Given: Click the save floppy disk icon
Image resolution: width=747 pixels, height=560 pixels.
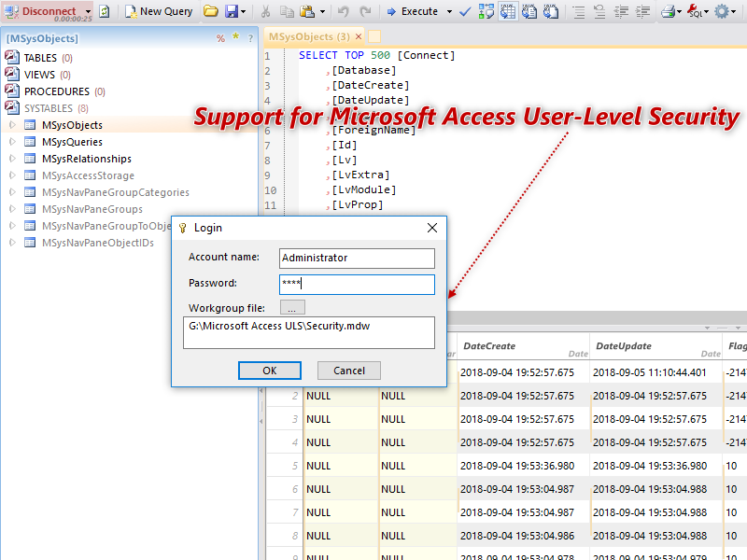Looking at the screenshot, I should coord(232,11).
